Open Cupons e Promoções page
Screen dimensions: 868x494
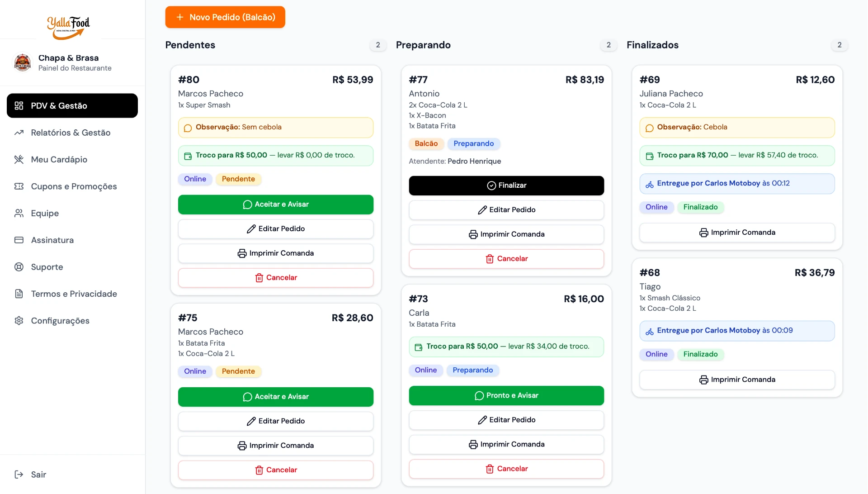coord(72,186)
